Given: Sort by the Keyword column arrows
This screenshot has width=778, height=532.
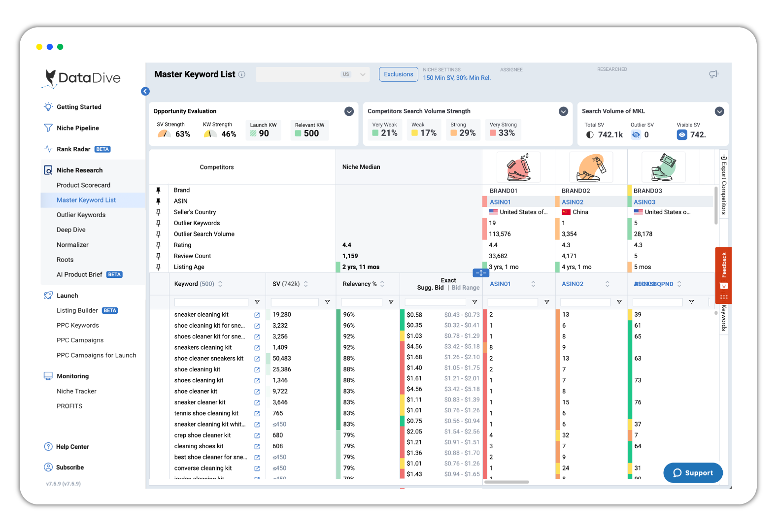Looking at the screenshot, I should pyautogui.click(x=220, y=284).
